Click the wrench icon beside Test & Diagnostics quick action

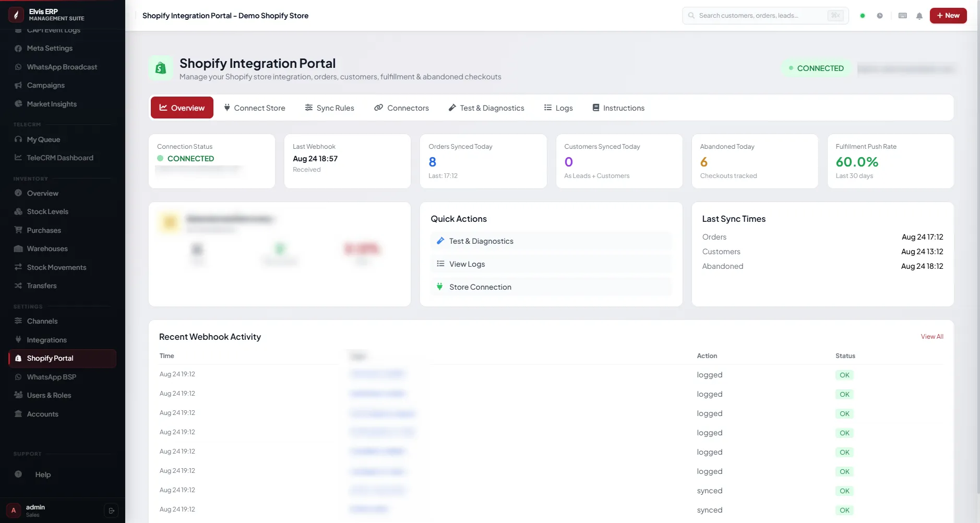[440, 241]
